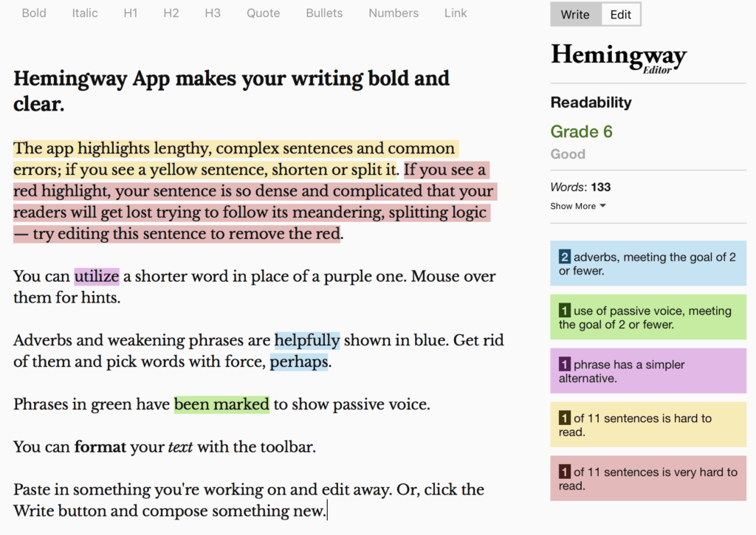Click the Grade 6 readability score
756x535 pixels.
pos(582,131)
